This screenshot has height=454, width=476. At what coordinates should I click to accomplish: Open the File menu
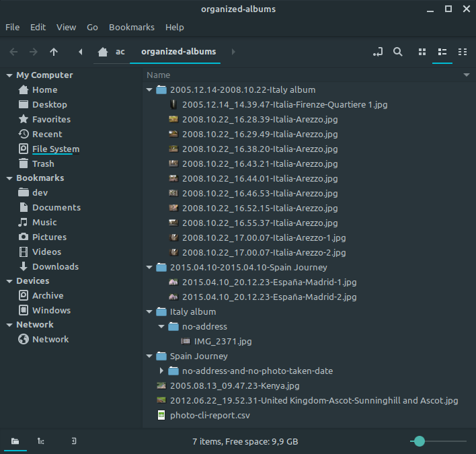point(13,28)
